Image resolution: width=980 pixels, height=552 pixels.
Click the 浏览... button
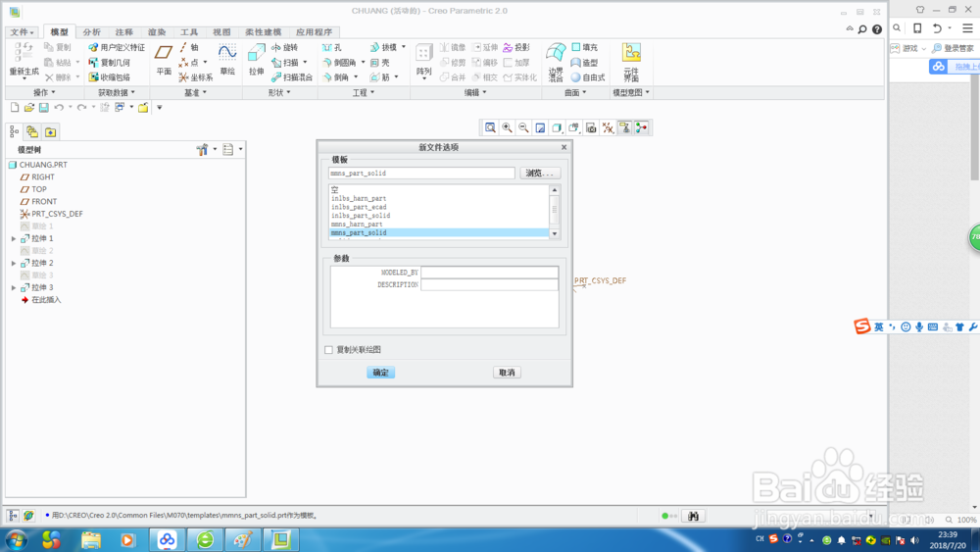[540, 174]
